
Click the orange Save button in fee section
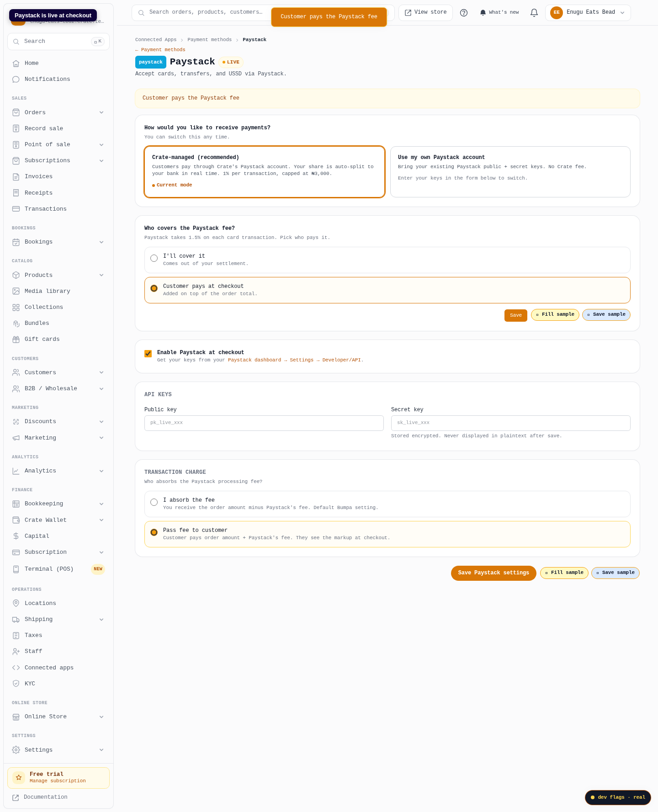(515, 315)
